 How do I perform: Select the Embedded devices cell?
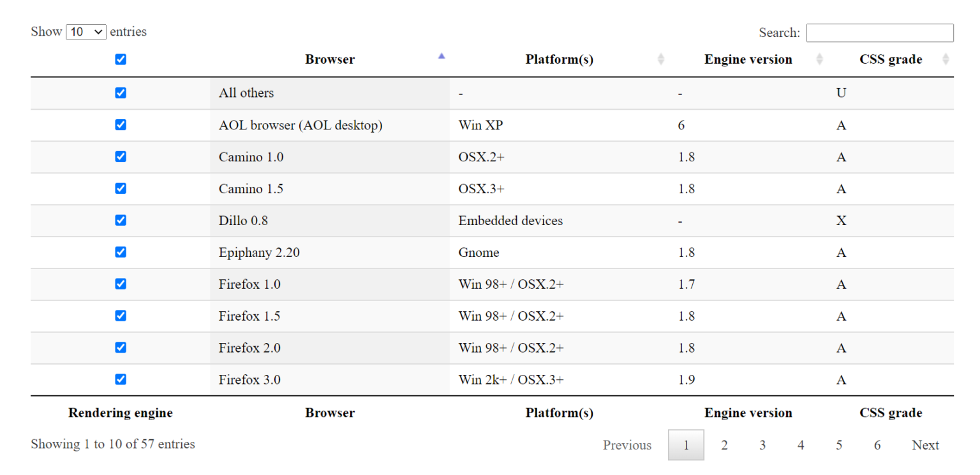click(560, 221)
